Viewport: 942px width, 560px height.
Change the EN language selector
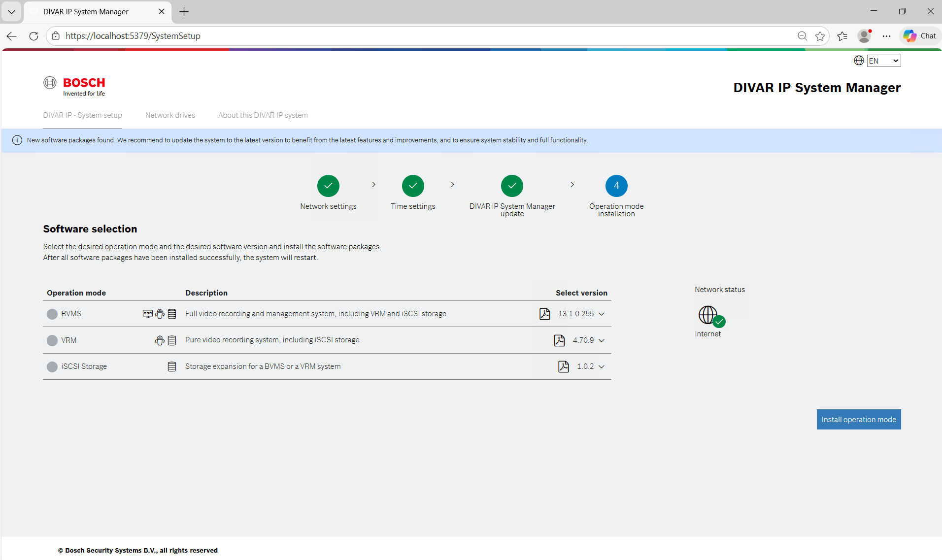tap(884, 60)
